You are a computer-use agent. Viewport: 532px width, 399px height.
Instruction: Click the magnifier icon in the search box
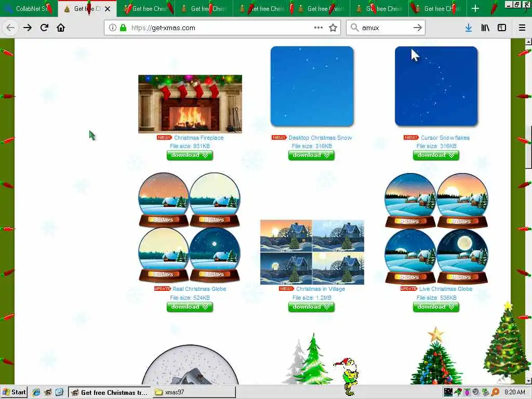(x=354, y=28)
